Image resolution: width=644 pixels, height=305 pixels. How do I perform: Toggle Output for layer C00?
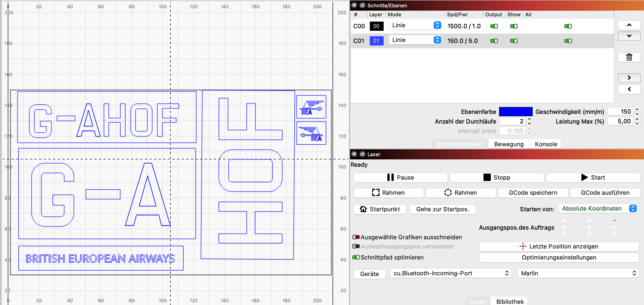click(x=494, y=26)
